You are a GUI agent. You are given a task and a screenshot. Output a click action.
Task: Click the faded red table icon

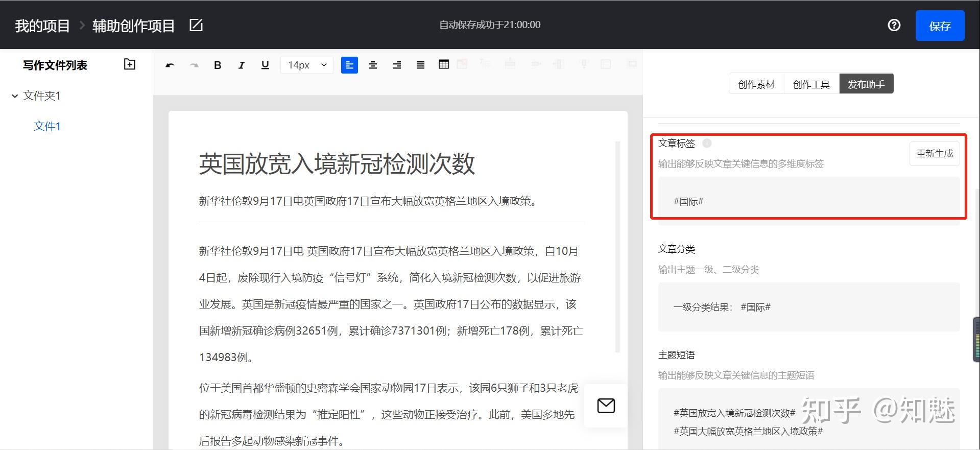(x=462, y=64)
